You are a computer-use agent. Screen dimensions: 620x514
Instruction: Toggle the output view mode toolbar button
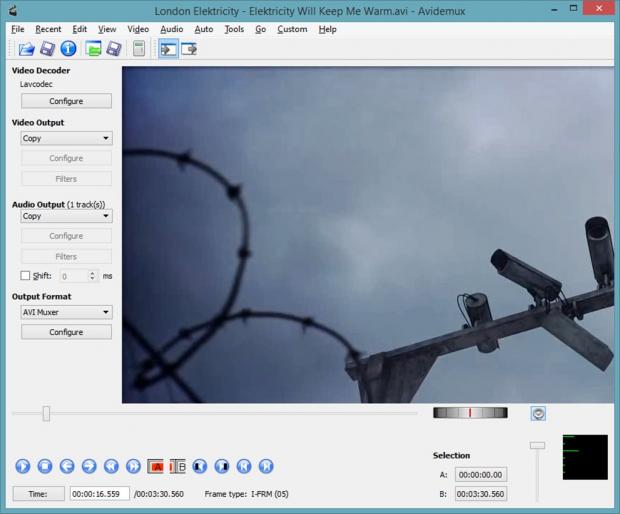tap(188, 49)
